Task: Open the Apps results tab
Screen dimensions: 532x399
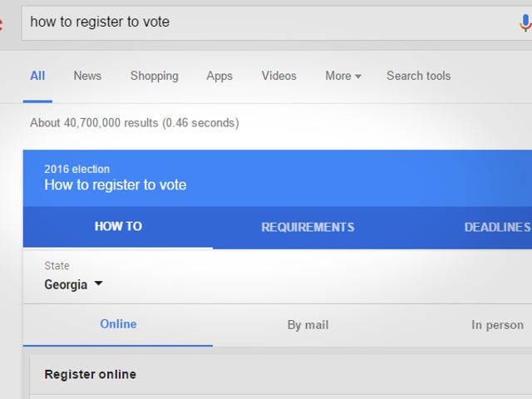Action: click(219, 76)
